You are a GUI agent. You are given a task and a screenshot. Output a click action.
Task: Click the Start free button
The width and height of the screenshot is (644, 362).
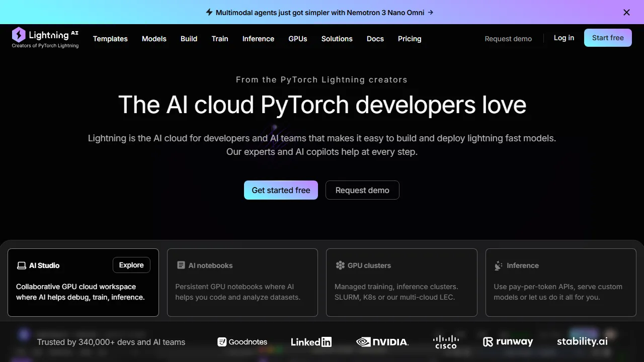[608, 38]
